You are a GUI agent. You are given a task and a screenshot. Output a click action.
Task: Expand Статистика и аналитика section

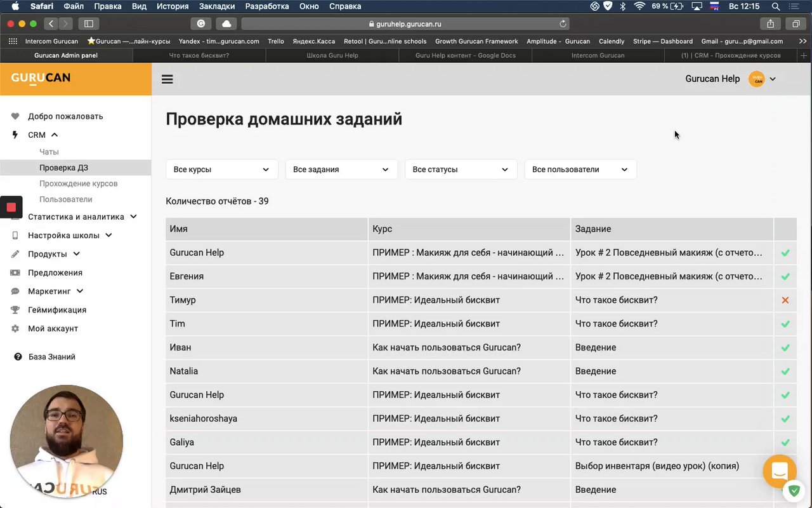tap(133, 217)
